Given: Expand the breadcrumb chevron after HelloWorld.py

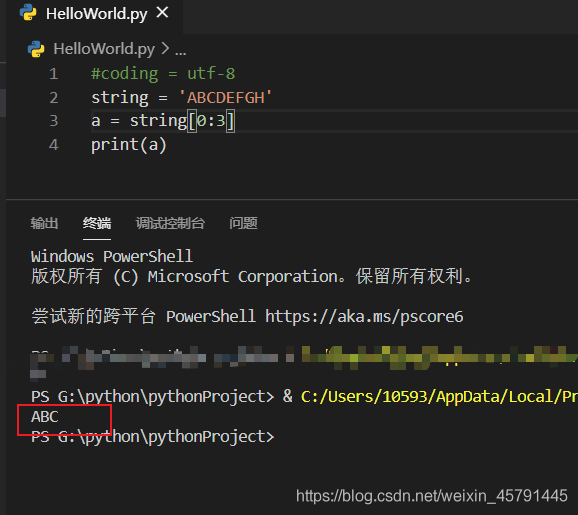Looking at the screenshot, I should coord(165,49).
